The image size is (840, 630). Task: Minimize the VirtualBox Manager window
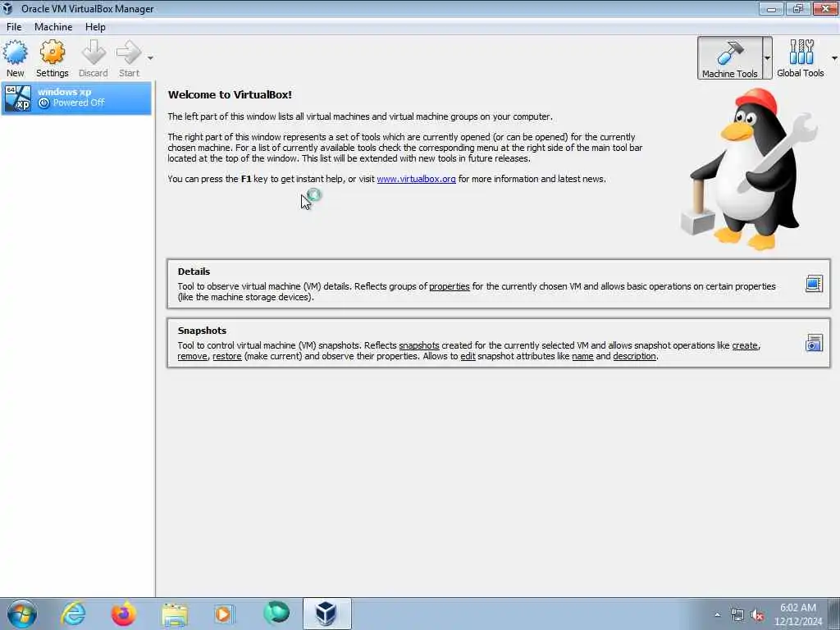771,8
